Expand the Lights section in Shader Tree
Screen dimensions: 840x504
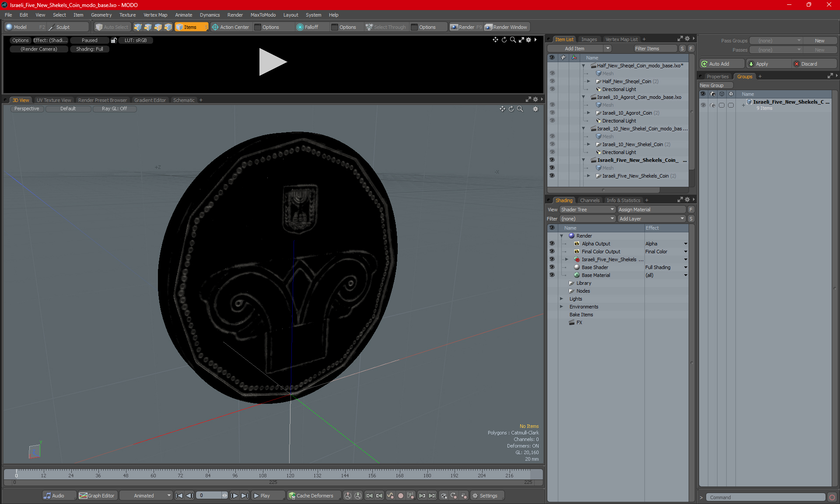pos(562,299)
